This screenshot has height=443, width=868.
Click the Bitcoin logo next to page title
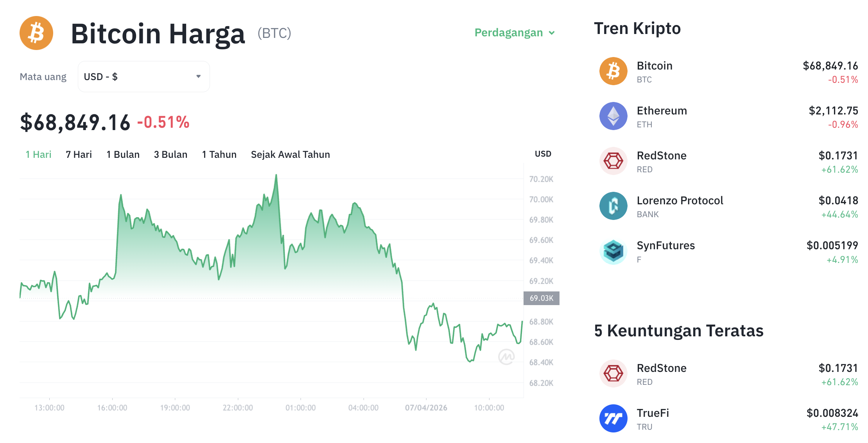(36, 33)
